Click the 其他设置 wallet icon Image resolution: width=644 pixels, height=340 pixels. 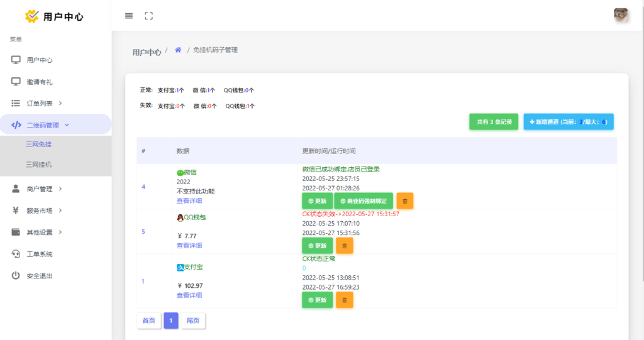tap(16, 232)
